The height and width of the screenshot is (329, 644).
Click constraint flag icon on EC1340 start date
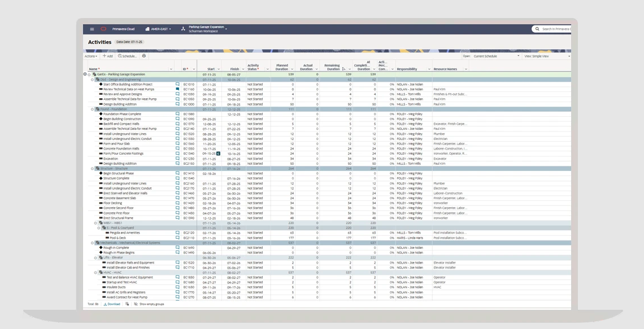tap(219, 153)
